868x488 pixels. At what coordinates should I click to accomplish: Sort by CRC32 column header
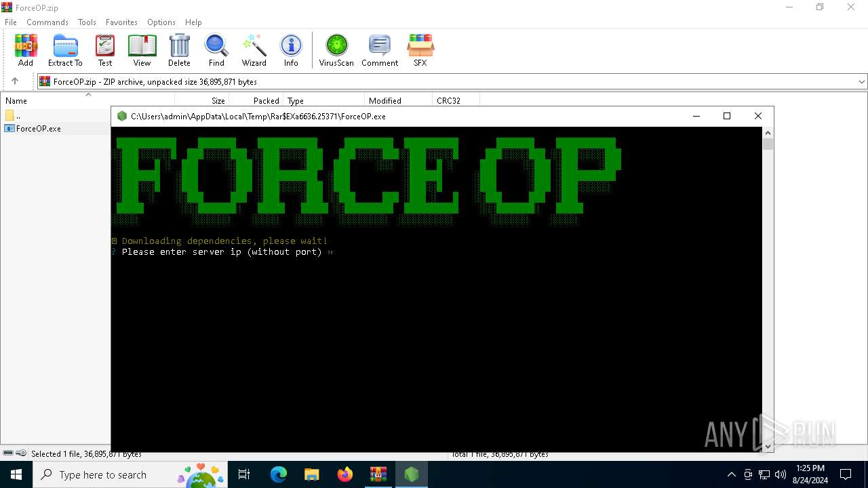pos(456,100)
